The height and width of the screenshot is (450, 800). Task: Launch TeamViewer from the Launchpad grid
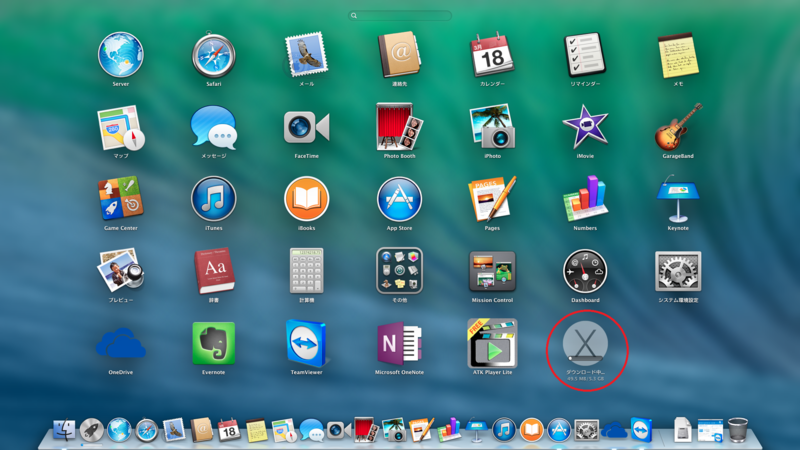pyautogui.click(x=306, y=343)
